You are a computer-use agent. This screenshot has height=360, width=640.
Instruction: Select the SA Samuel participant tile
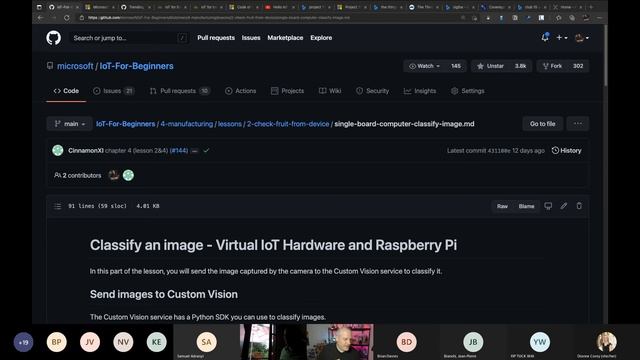pyautogui.click(x=207, y=342)
